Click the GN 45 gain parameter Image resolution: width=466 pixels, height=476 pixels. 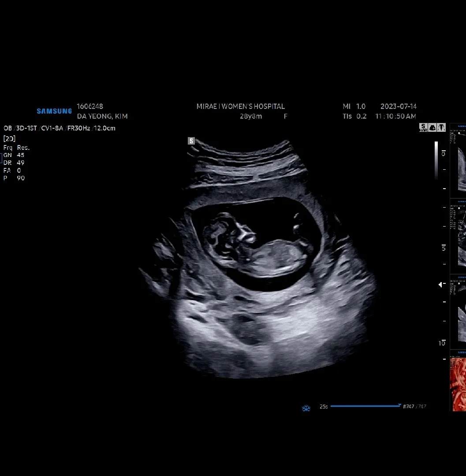(x=14, y=155)
